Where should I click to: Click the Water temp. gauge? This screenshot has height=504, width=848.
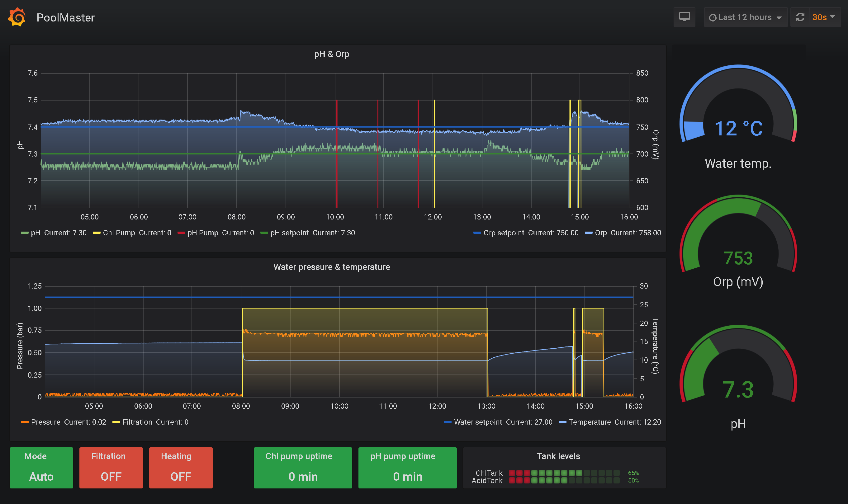[x=738, y=115]
